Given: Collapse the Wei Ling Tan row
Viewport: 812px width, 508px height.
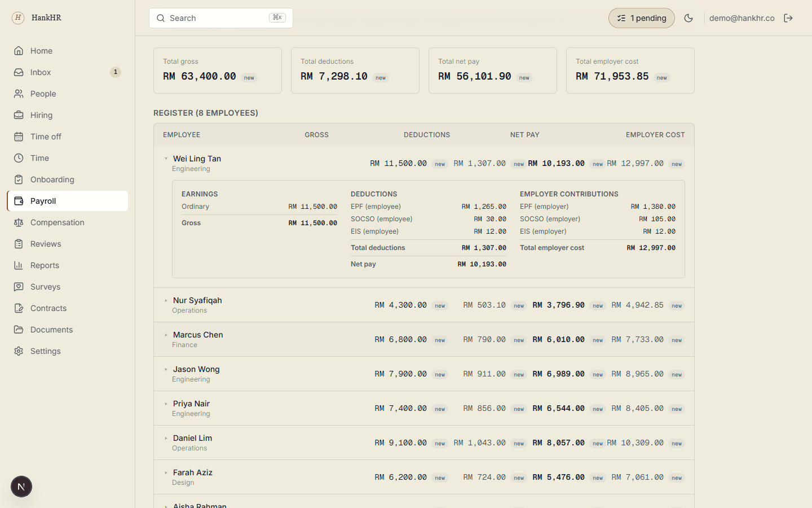Looking at the screenshot, I should tap(166, 159).
